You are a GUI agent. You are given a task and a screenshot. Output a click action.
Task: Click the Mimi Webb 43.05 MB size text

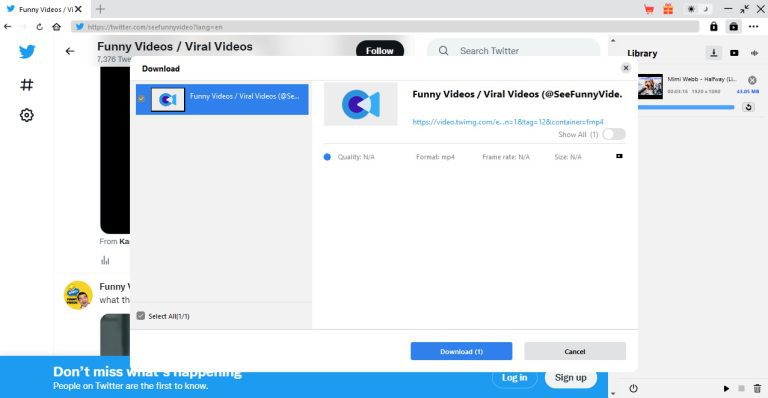[747, 92]
